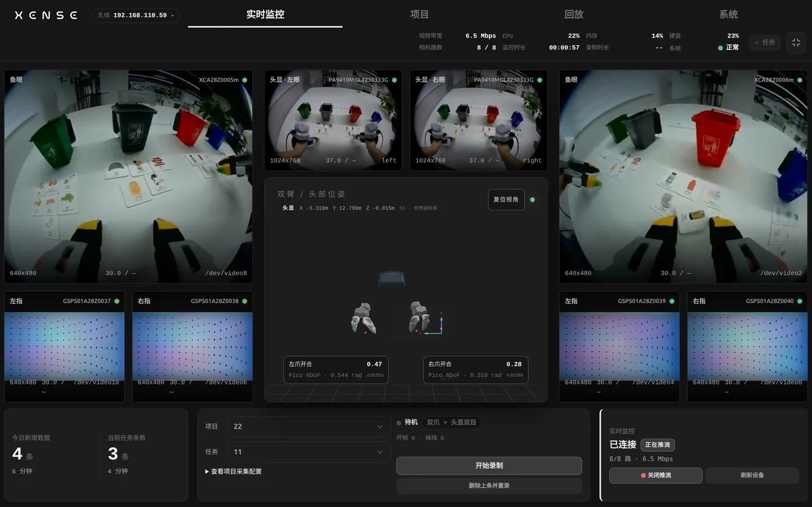
Task: Click the status dot on the 头显·左眼 feed
Action: (394, 80)
